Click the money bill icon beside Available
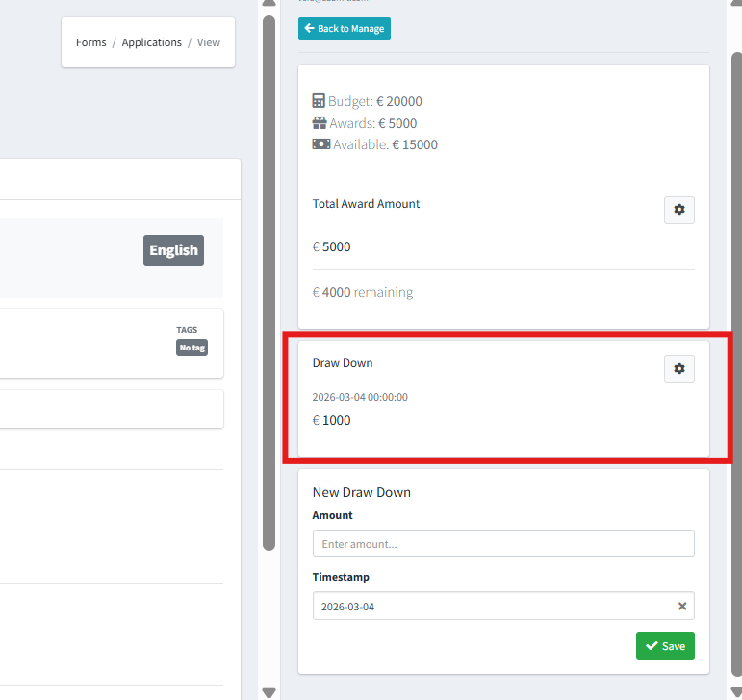Viewport: 742px width, 700px height. coord(320,144)
